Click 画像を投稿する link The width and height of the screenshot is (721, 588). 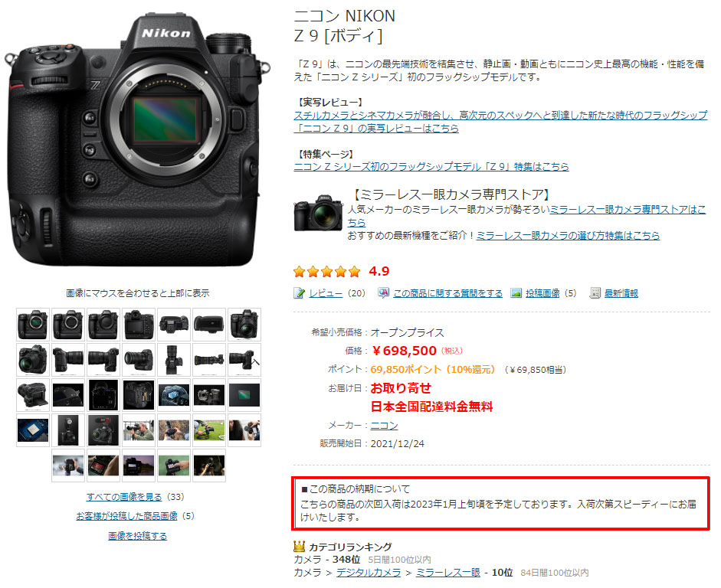(137, 536)
